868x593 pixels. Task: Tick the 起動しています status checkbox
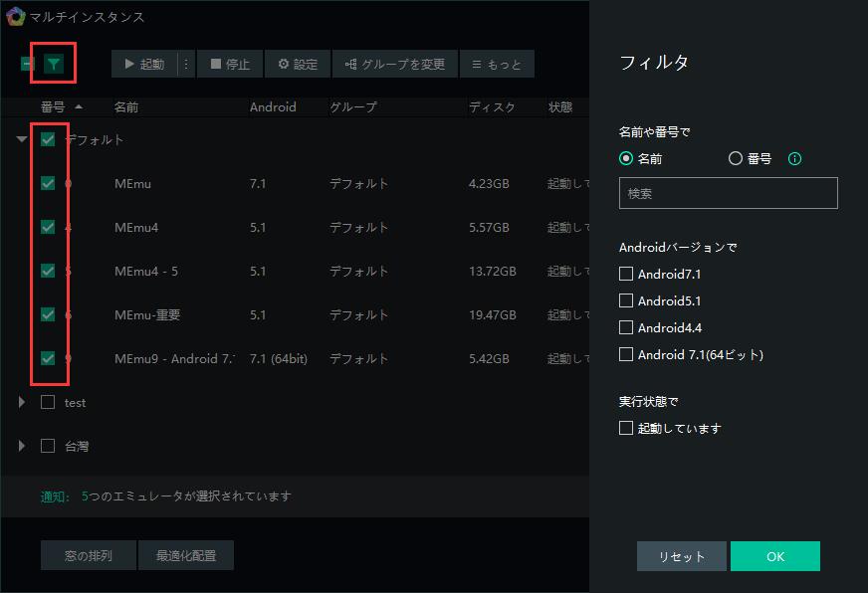click(x=626, y=428)
